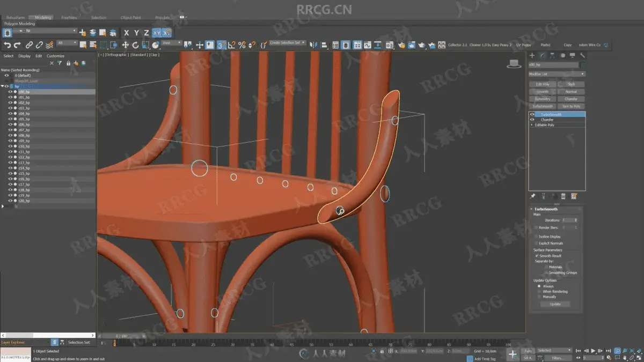
Task: Click the Undo arrow in main toolbar
Action: click(x=7, y=45)
